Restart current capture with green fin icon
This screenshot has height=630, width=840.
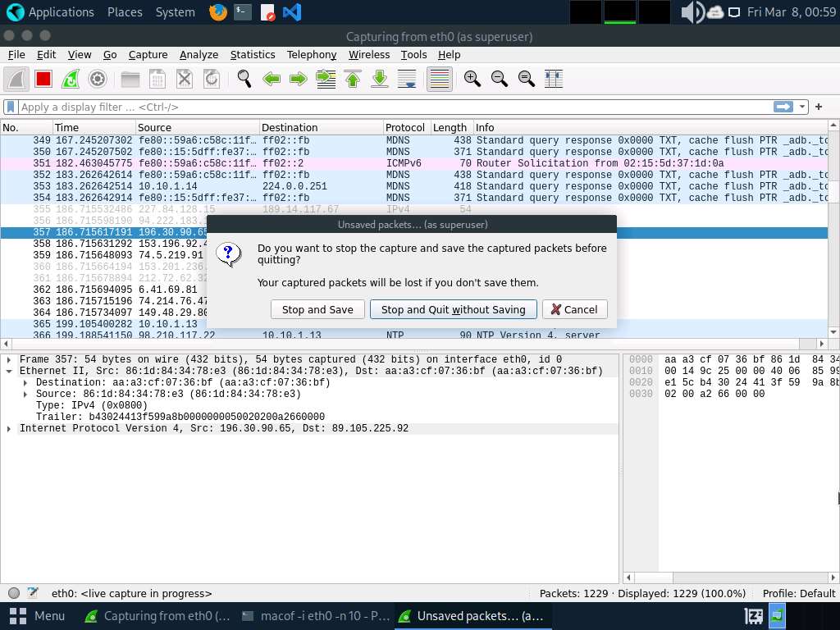pos(71,80)
